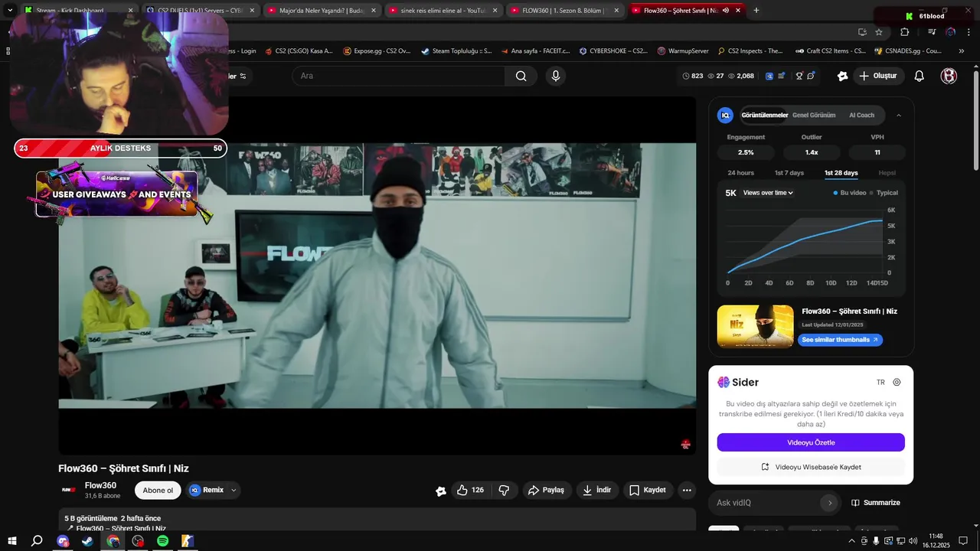Open the WarmupServer bookmark

click(x=683, y=51)
